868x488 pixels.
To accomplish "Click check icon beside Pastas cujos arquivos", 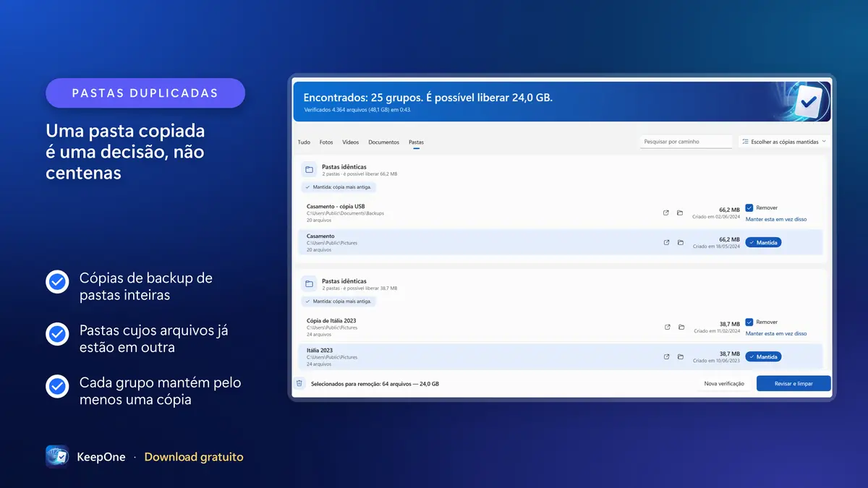I will (x=57, y=334).
